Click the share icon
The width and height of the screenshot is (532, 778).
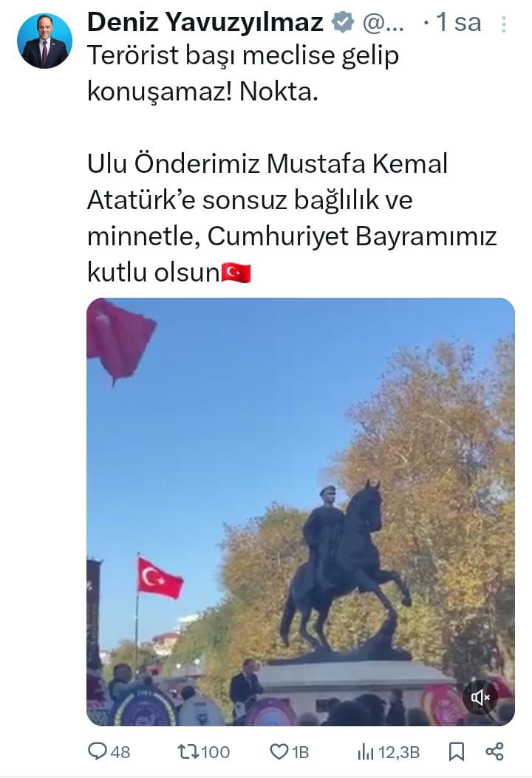494,751
